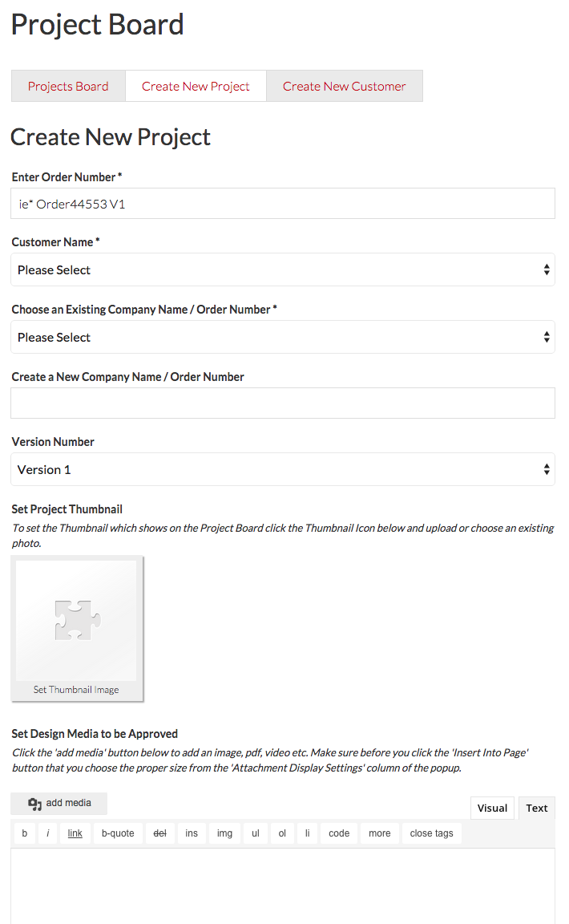Click the puzzle piece thumbnail placeholder
The image size is (569, 924).
pyautogui.click(x=77, y=621)
